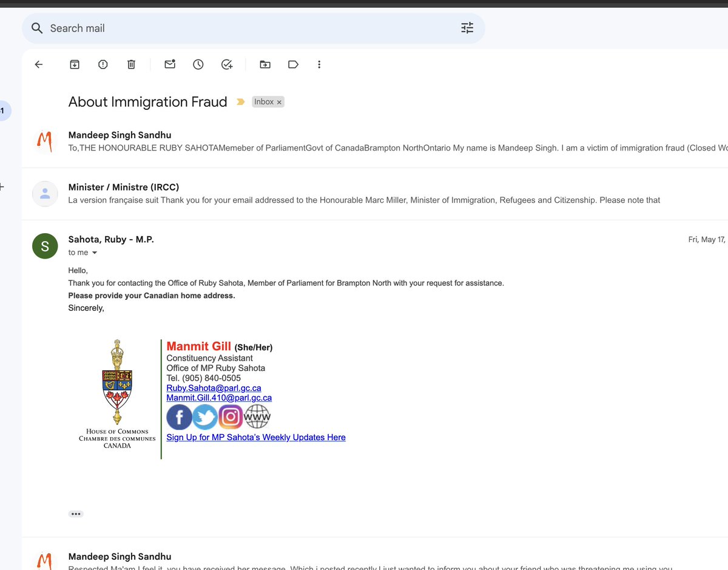
Task: Delete the conversation with the trash icon
Action: tap(131, 64)
